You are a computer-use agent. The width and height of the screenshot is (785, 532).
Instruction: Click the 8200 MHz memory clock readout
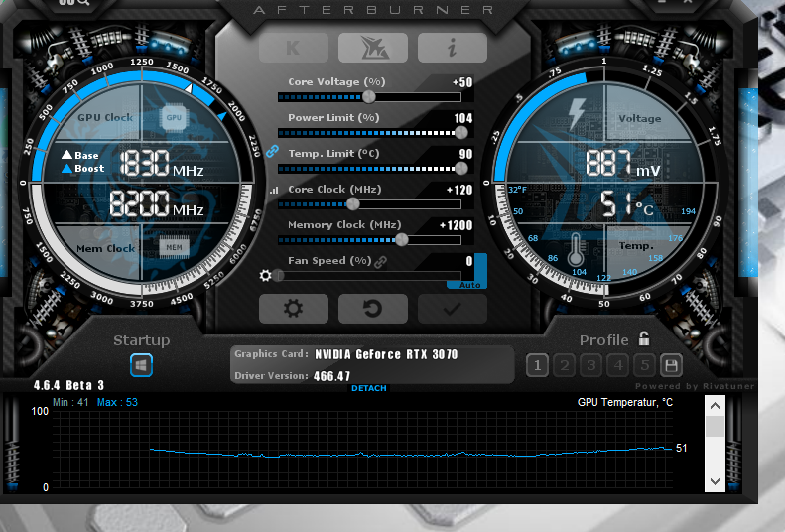tap(156, 203)
